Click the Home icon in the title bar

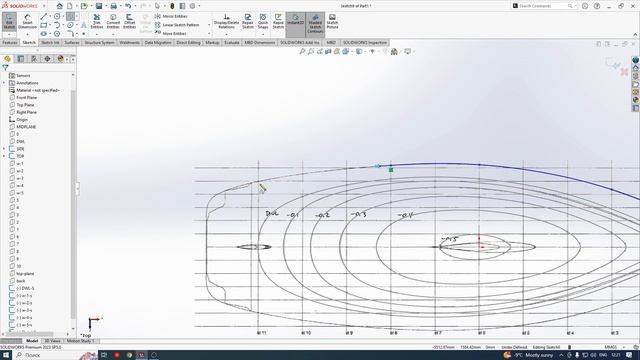[x=60, y=6]
